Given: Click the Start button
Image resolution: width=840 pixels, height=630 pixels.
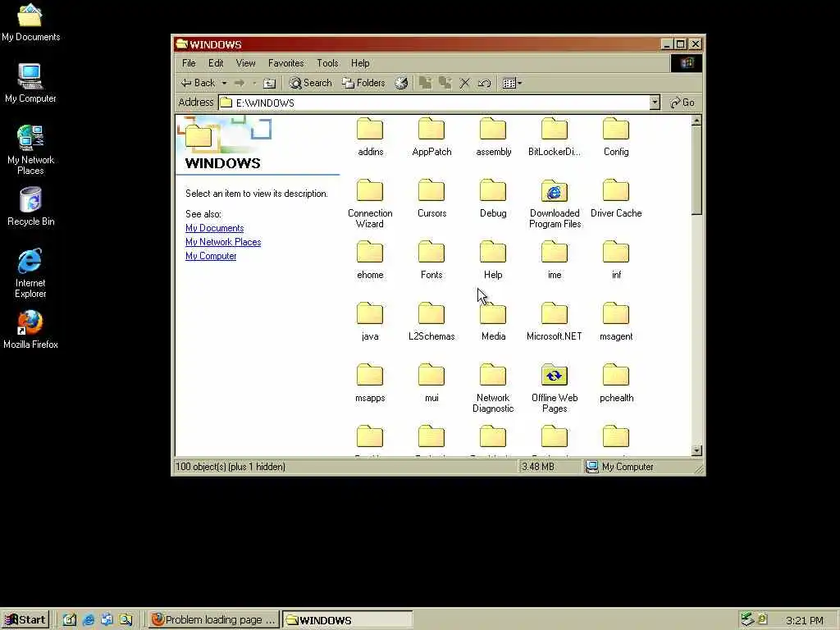Looking at the screenshot, I should [x=25, y=620].
